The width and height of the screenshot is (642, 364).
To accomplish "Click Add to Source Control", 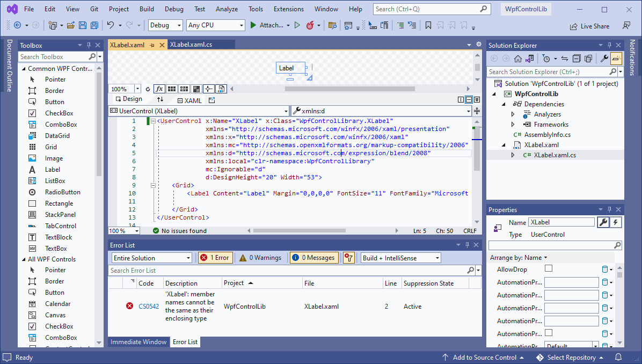I will 484,358.
